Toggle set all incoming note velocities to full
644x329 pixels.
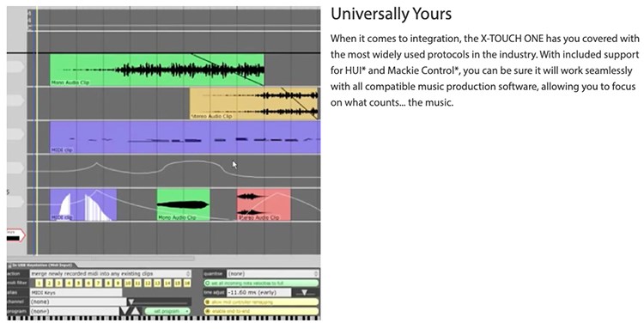(x=261, y=283)
